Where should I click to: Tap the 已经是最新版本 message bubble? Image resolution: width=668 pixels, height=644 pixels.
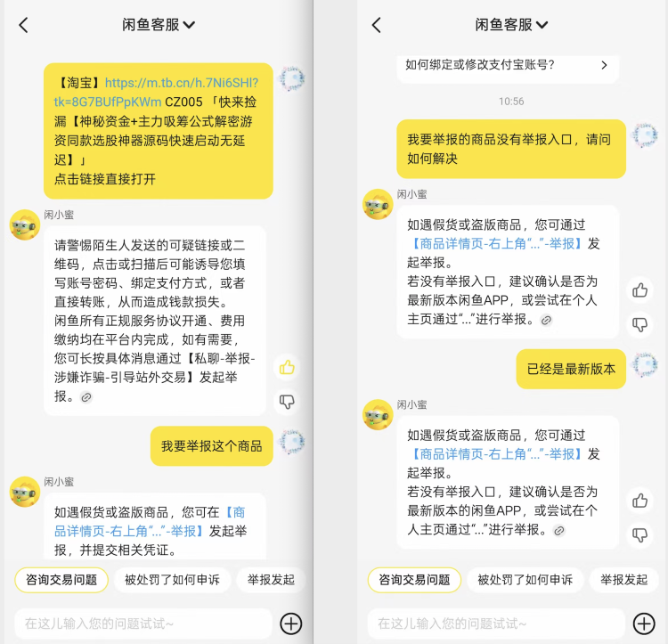click(x=571, y=369)
